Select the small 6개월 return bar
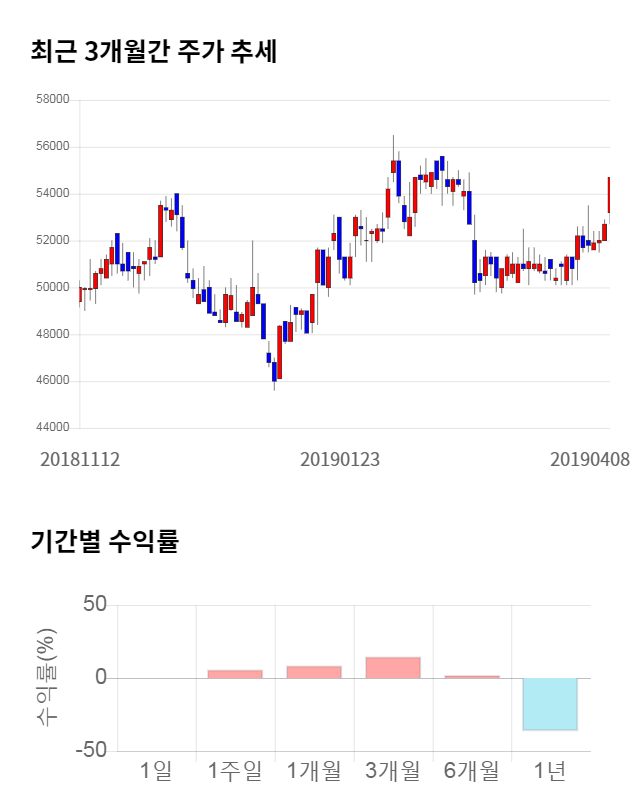 (471, 677)
